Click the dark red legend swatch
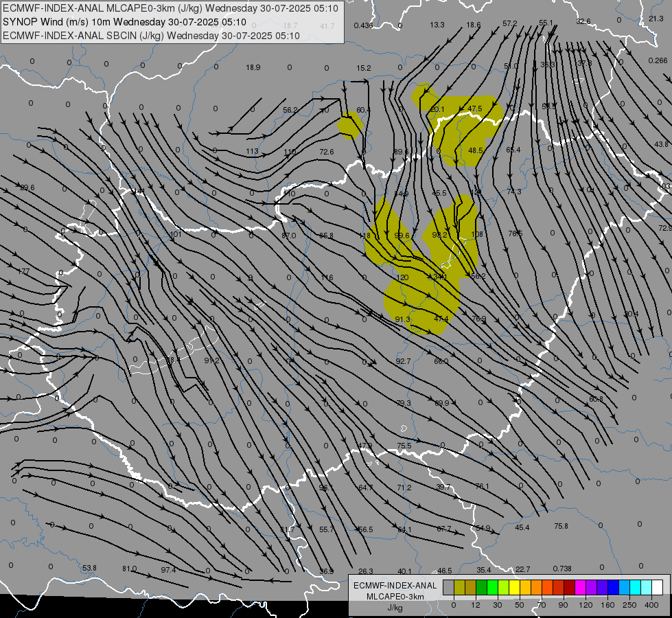This screenshot has width=672, height=618. (x=570, y=587)
